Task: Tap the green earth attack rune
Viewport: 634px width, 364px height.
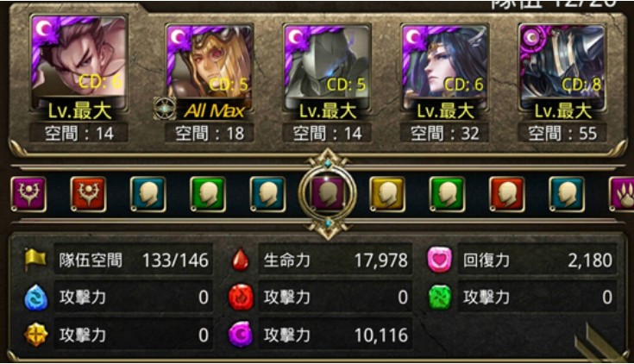Action: pyautogui.click(x=440, y=298)
